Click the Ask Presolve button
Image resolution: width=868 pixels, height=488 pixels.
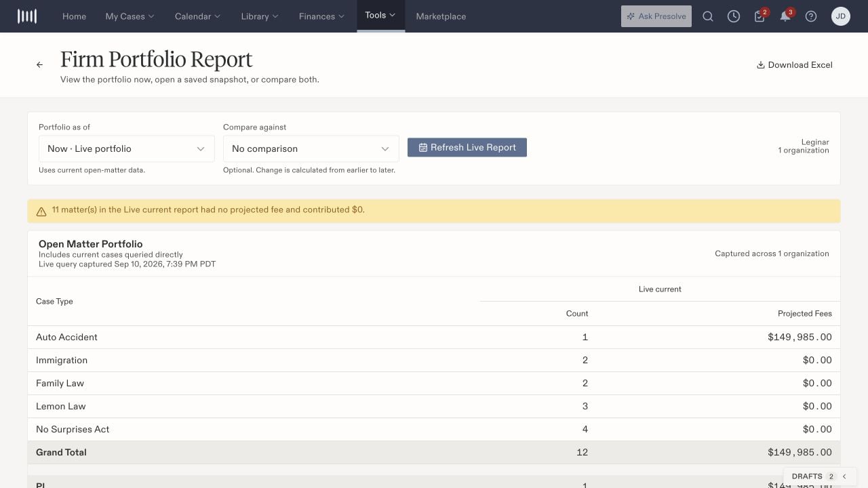[x=656, y=16]
